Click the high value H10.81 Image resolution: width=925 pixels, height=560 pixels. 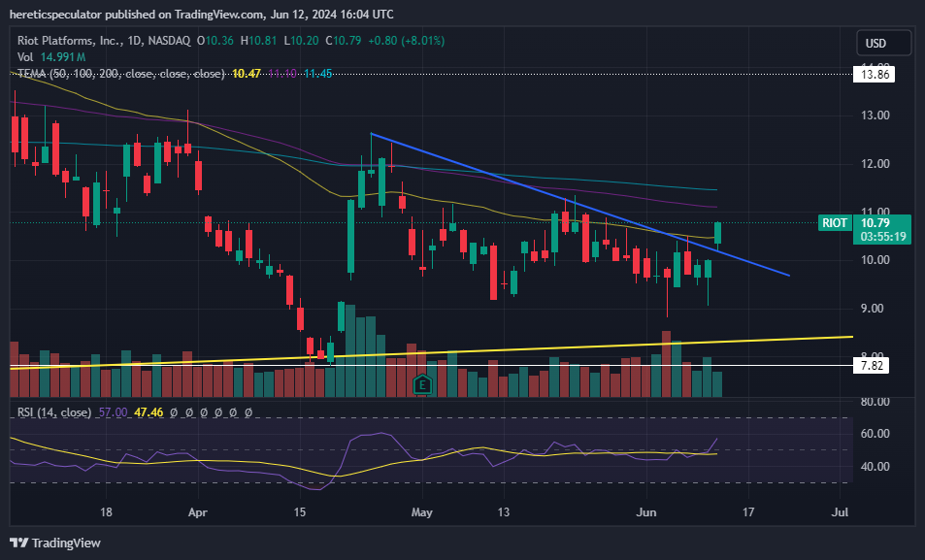click(258, 41)
